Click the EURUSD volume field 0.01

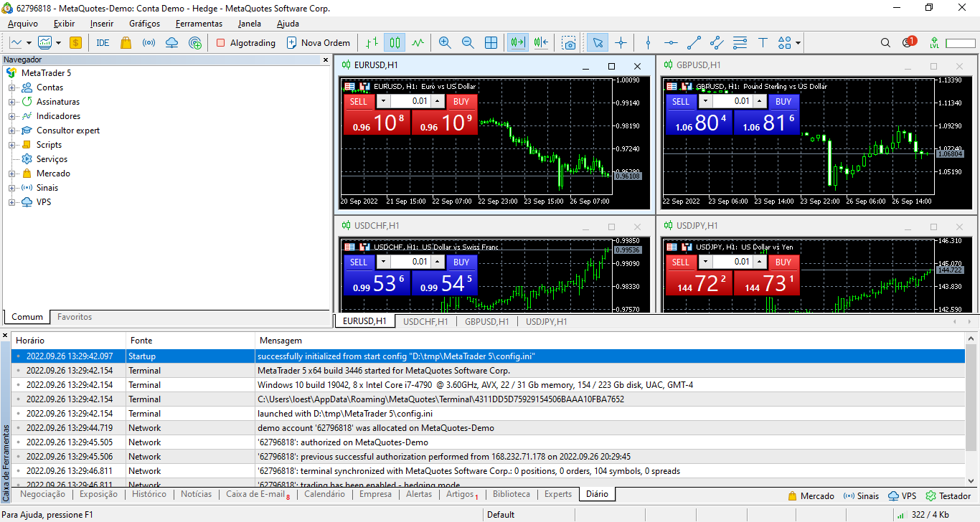click(410, 101)
